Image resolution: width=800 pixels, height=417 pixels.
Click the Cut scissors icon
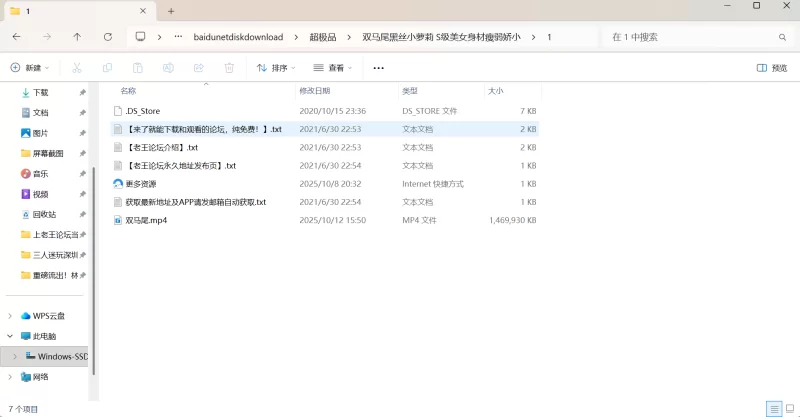[x=76, y=68]
